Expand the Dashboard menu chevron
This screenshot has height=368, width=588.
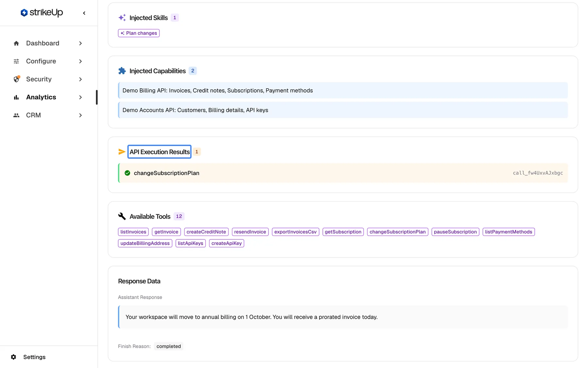(80, 44)
